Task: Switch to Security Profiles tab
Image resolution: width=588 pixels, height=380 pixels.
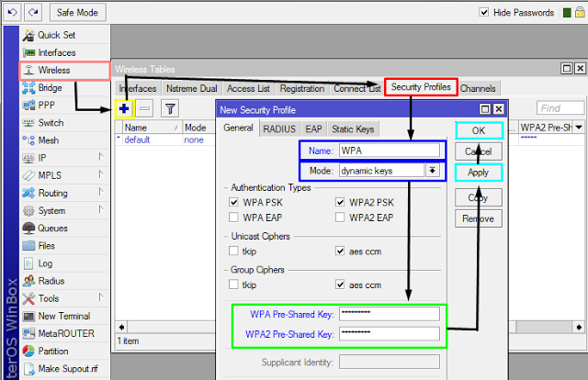Action: (421, 87)
